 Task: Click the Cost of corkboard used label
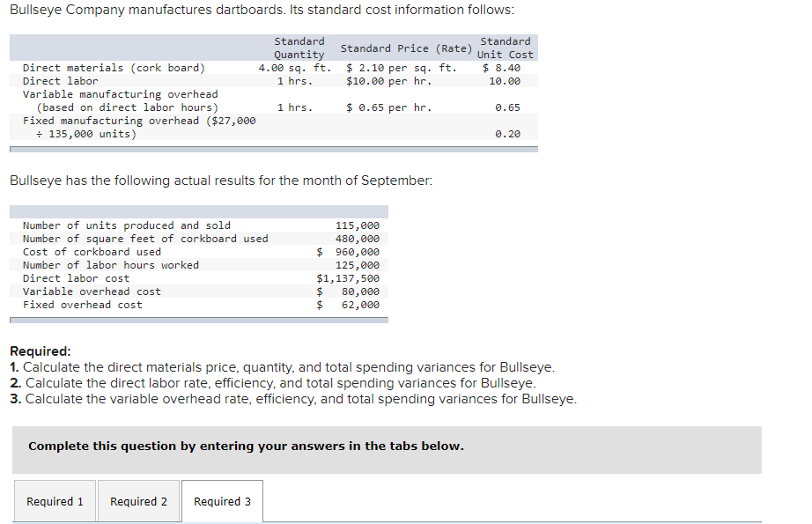[92, 252]
